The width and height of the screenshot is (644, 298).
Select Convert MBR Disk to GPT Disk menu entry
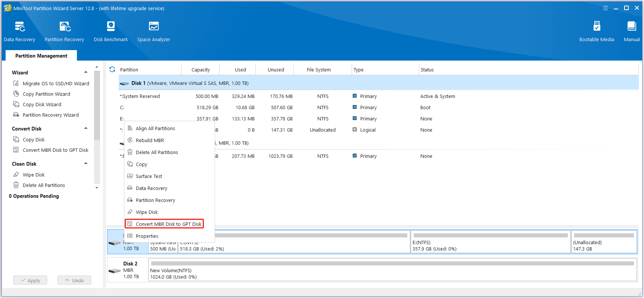click(x=164, y=224)
